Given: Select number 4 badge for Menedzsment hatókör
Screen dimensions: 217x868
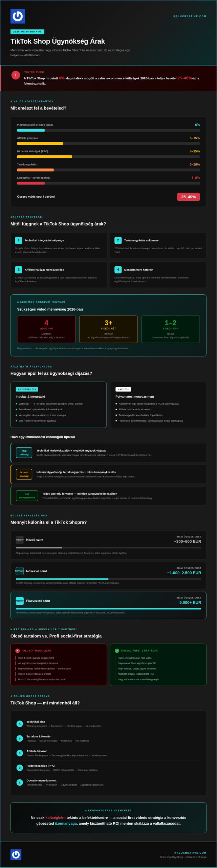Looking at the screenshot, I should 118,270.
